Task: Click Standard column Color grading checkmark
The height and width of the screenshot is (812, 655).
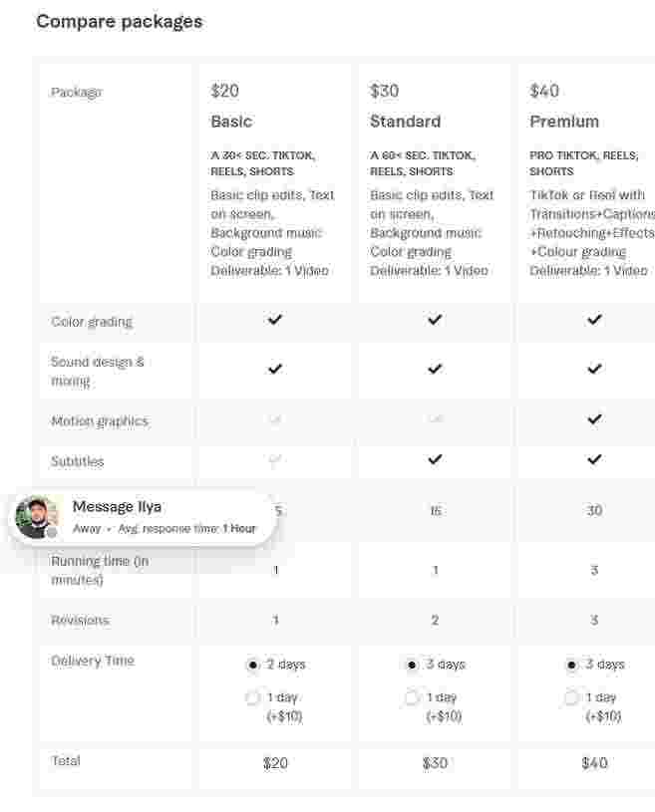Action: pyautogui.click(x=435, y=320)
